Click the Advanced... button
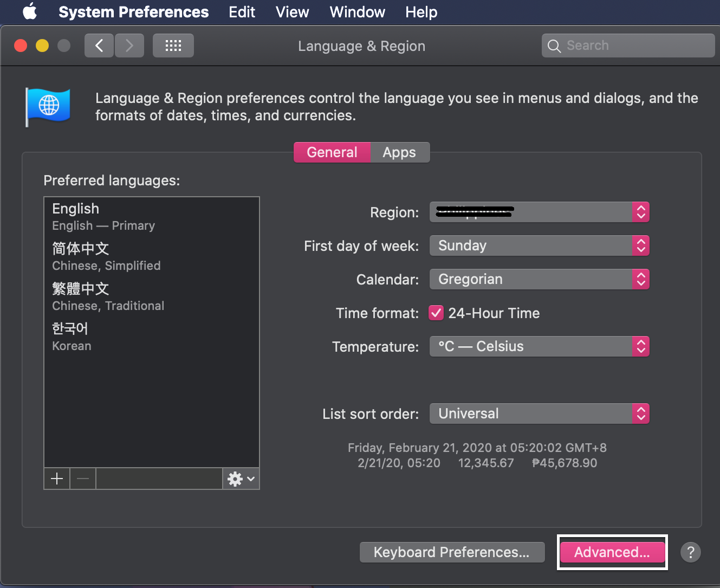The height and width of the screenshot is (588, 720). [x=612, y=552]
